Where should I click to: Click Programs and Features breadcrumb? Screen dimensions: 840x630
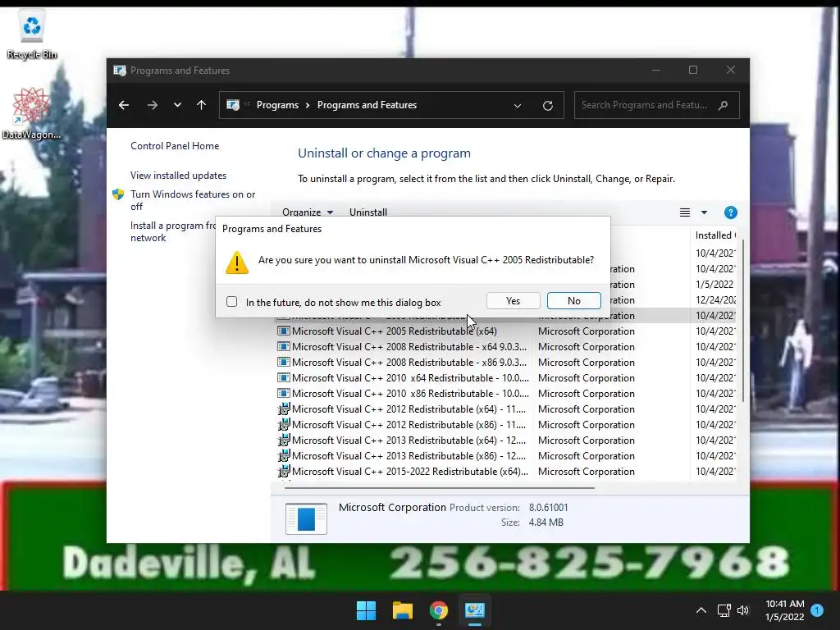(x=367, y=105)
